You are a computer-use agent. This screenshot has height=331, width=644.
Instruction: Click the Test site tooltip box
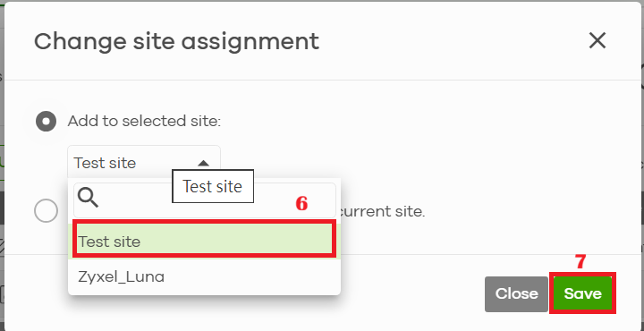(x=213, y=186)
